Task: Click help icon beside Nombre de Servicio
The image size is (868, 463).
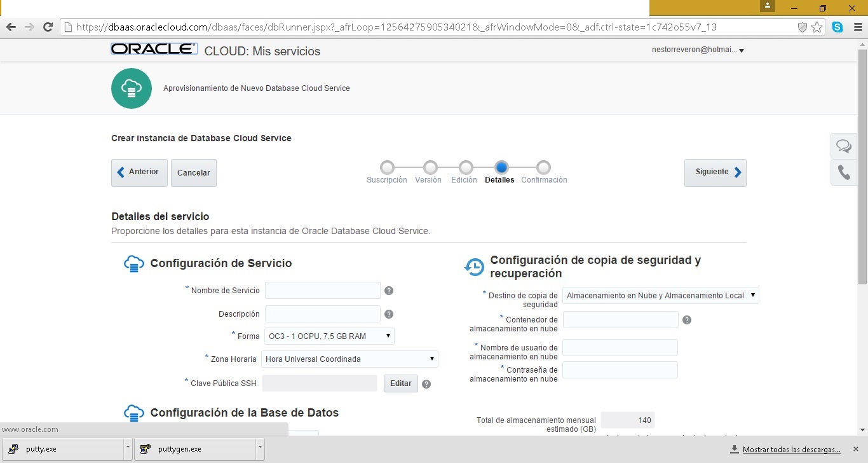Action: (x=389, y=291)
